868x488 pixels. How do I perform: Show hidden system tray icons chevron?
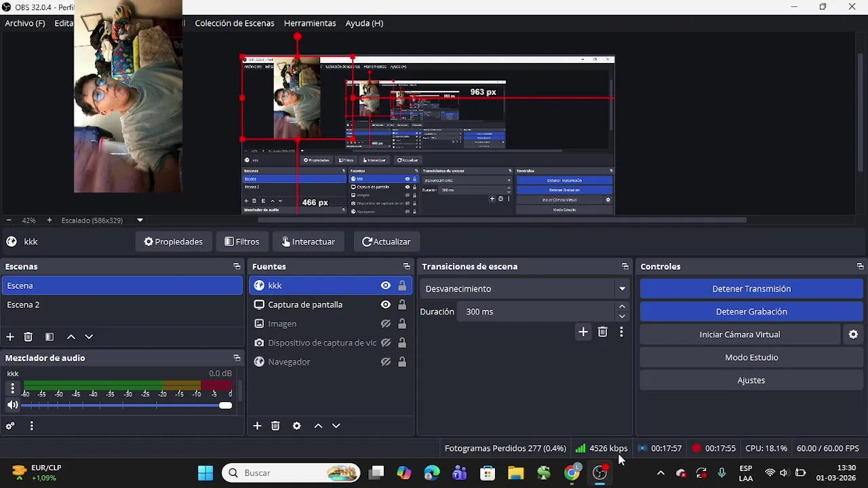660,473
